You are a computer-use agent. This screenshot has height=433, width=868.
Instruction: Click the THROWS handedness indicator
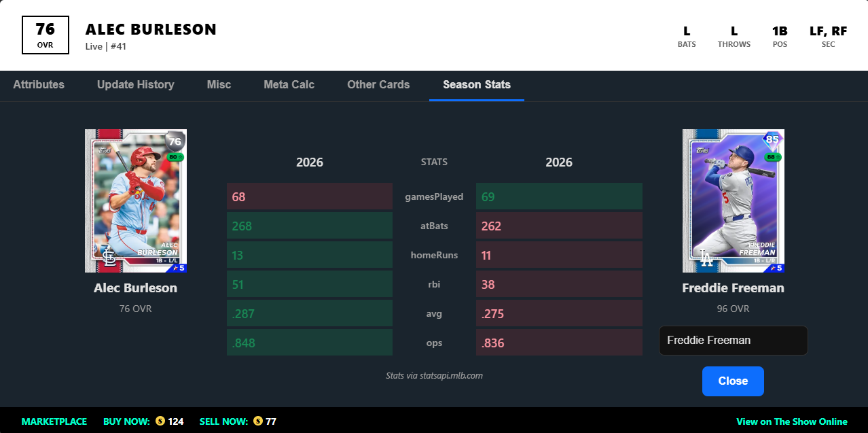click(734, 37)
